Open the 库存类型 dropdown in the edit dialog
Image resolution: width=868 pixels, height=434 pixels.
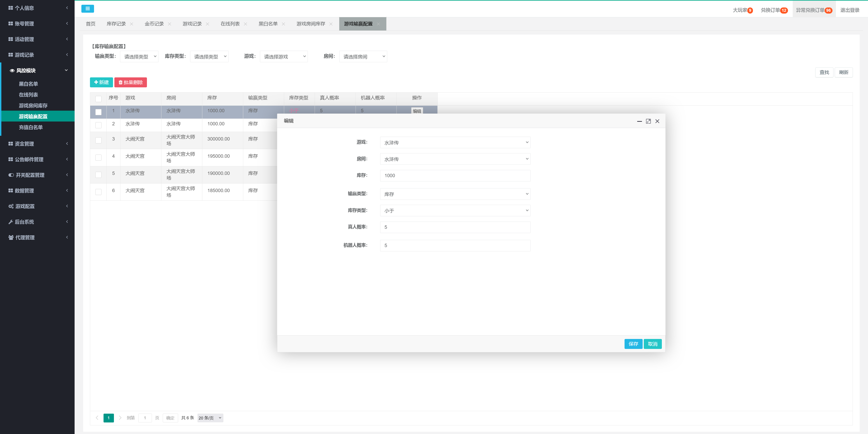click(455, 210)
